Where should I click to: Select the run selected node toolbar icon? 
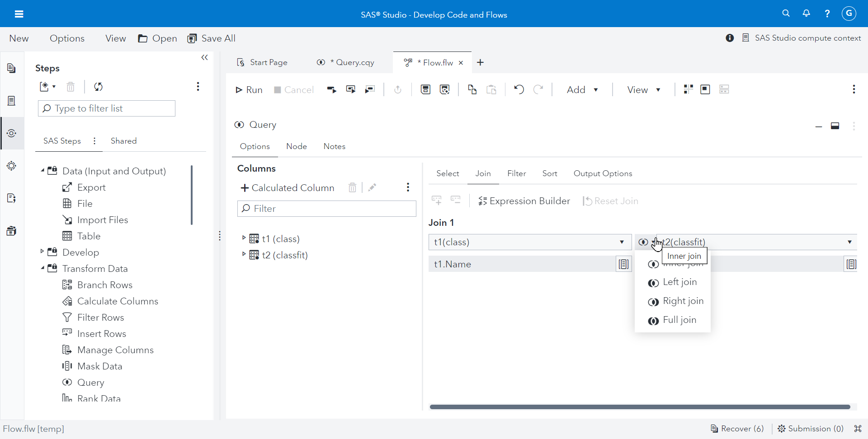point(331,89)
